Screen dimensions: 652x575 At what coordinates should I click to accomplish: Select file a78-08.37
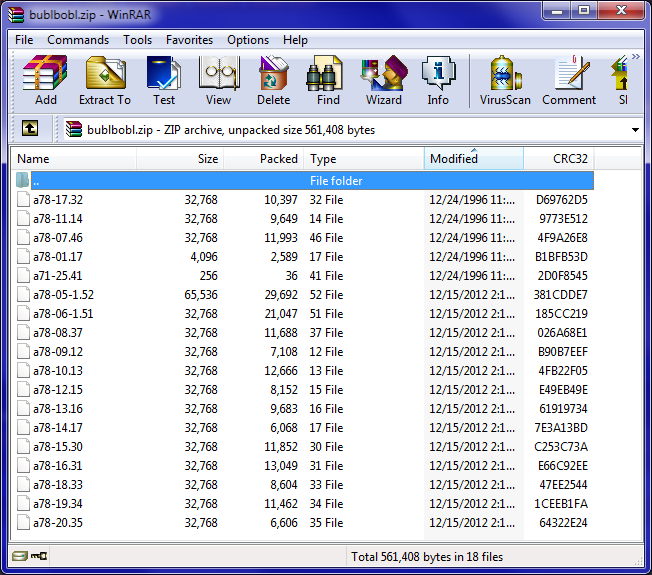(58, 333)
